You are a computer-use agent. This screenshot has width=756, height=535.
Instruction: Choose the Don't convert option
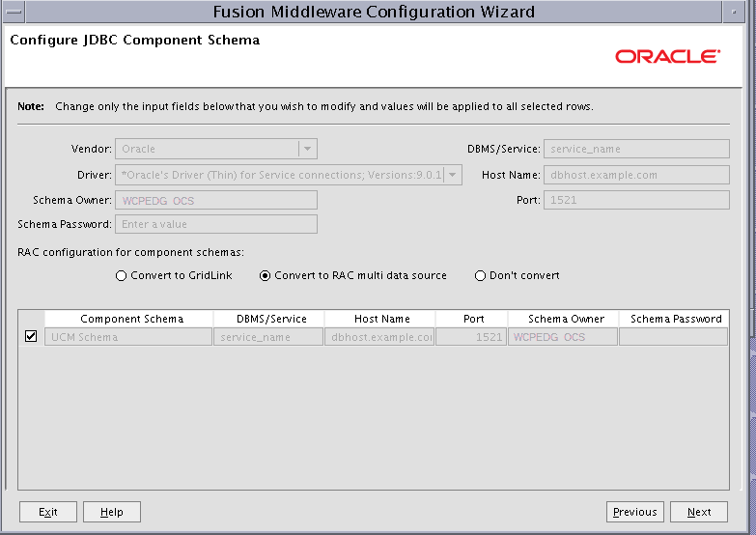point(518,275)
